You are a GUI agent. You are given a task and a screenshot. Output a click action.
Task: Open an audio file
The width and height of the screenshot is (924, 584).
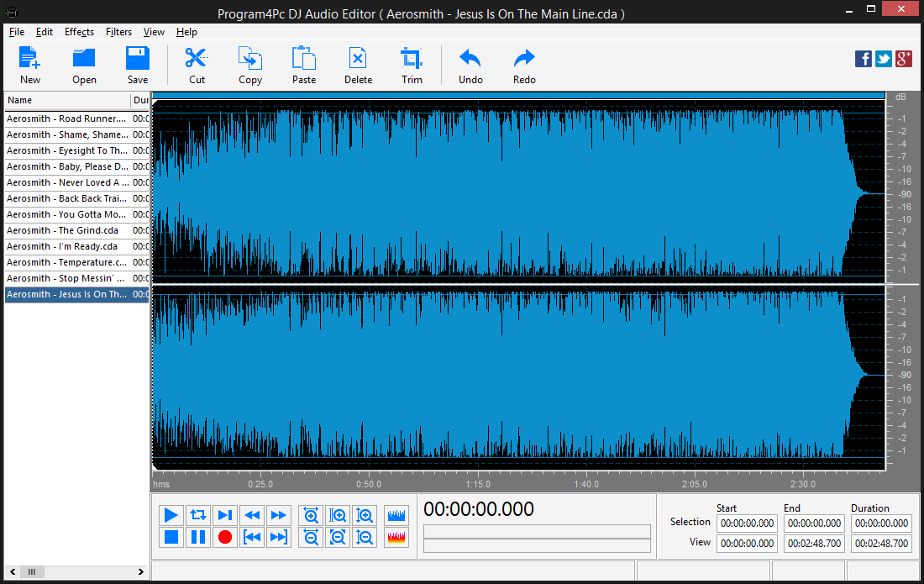pyautogui.click(x=83, y=64)
